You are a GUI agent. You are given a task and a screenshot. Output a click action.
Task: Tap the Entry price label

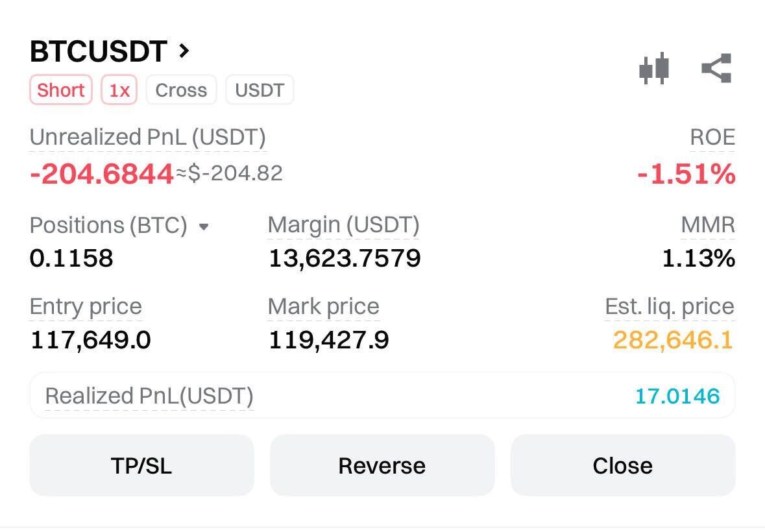coord(86,306)
